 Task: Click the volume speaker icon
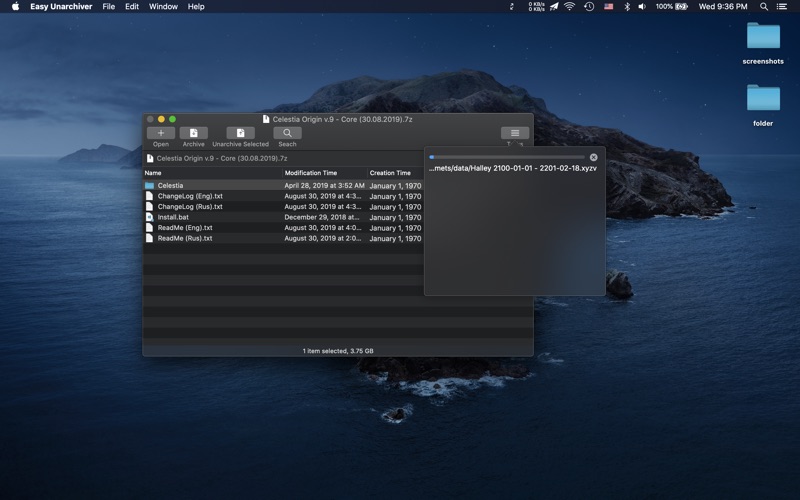642,7
